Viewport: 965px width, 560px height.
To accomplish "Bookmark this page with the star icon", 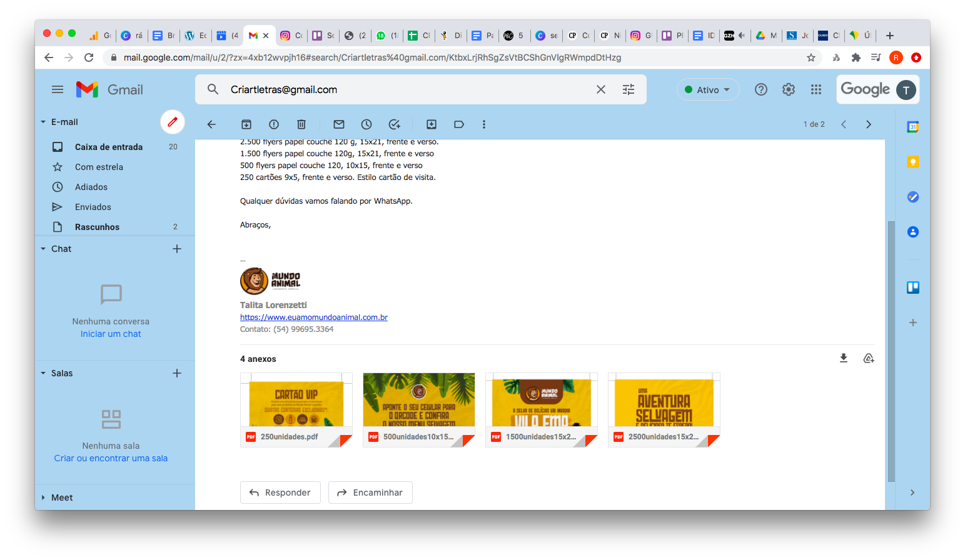I will [811, 57].
